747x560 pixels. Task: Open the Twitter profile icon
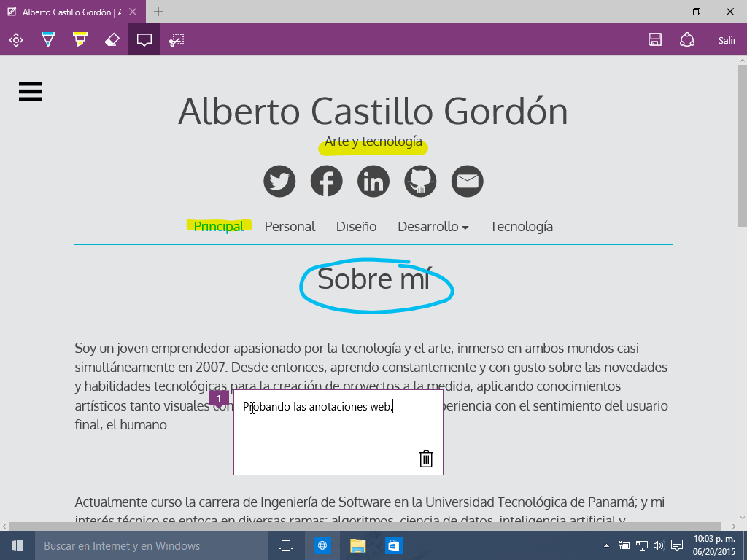click(x=279, y=182)
